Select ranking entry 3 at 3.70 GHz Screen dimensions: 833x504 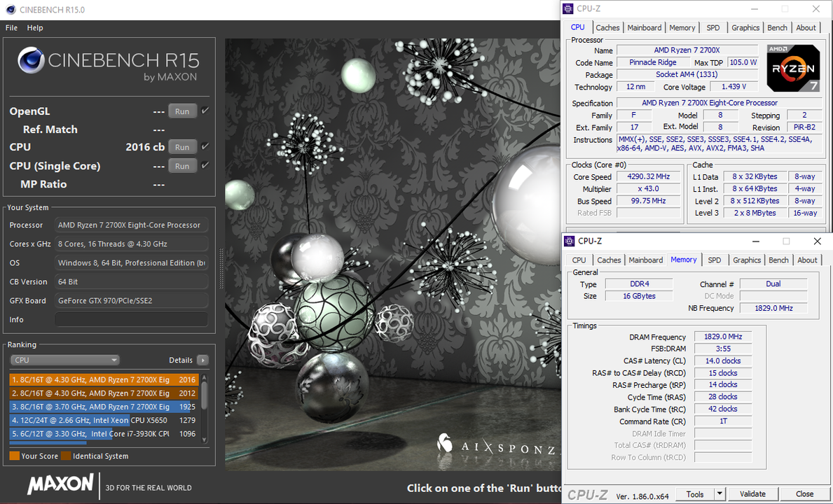click(104, 407)
